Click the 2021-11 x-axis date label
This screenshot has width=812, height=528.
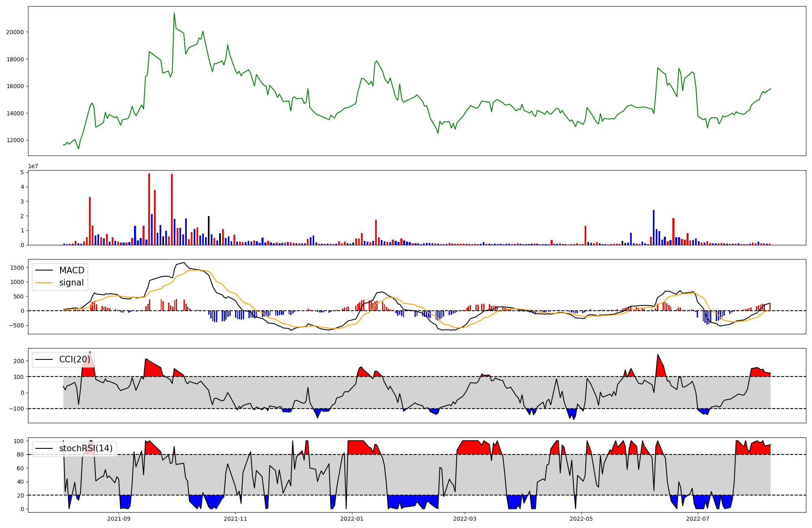click(235, 519)
